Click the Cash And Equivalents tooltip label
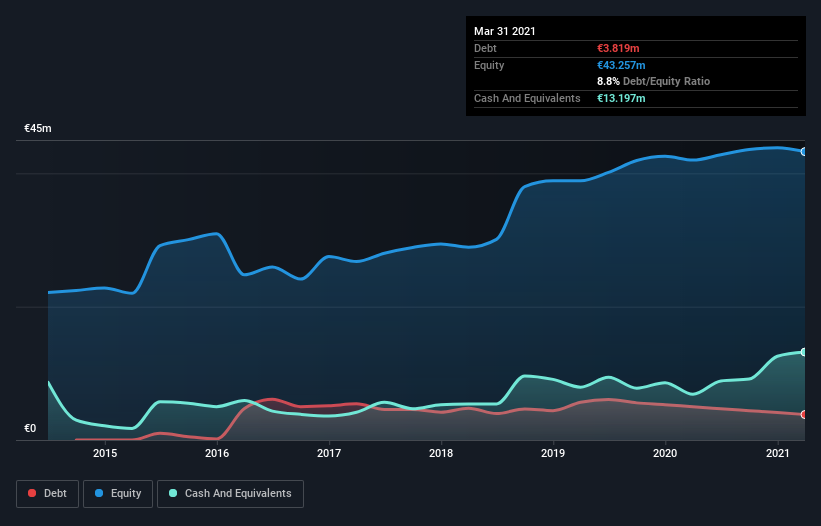Screen dimensions: 821x526 (x=527, y=98)
